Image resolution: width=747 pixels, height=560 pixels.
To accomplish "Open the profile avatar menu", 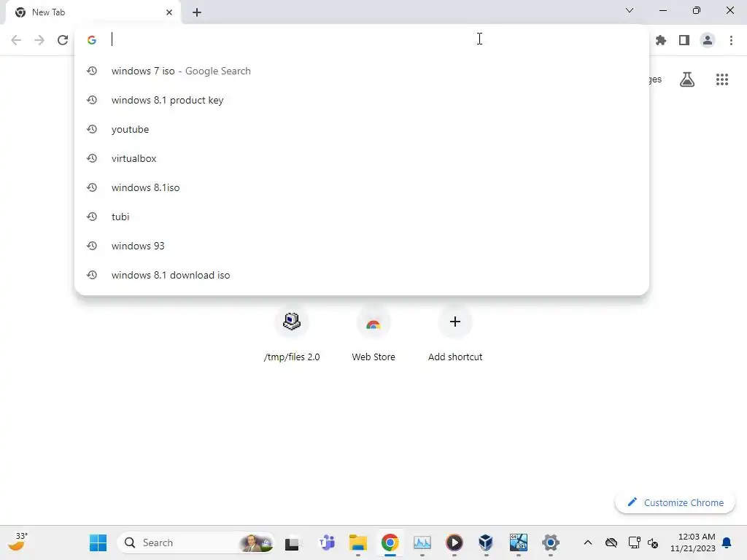I will click(x=708, y=40).
